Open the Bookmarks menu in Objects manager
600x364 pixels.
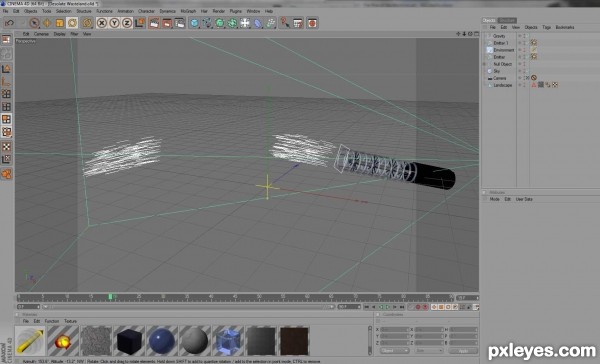click(564, 28)
